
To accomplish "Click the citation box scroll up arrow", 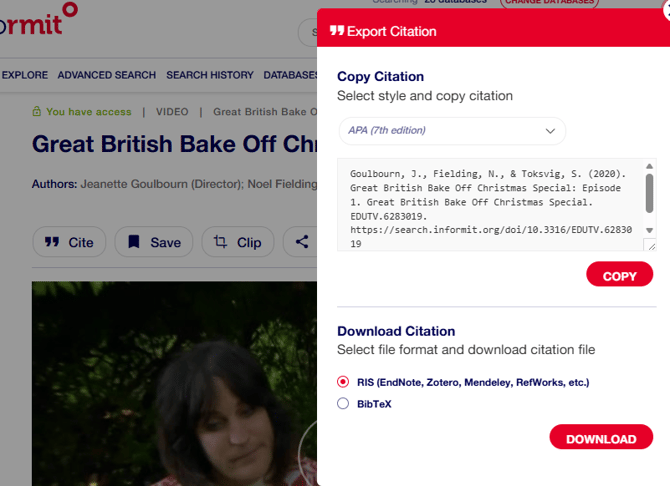I will pos(649,166).
